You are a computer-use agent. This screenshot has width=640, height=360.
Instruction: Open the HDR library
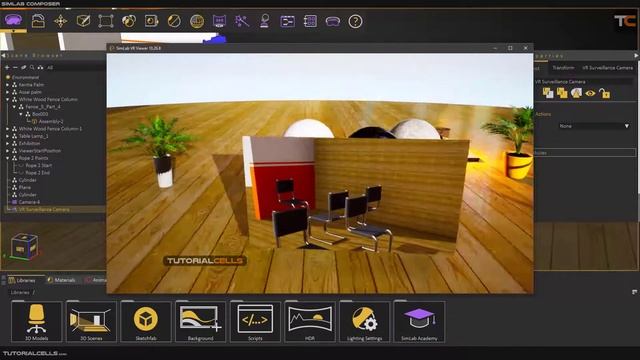(x=310, y=322)
